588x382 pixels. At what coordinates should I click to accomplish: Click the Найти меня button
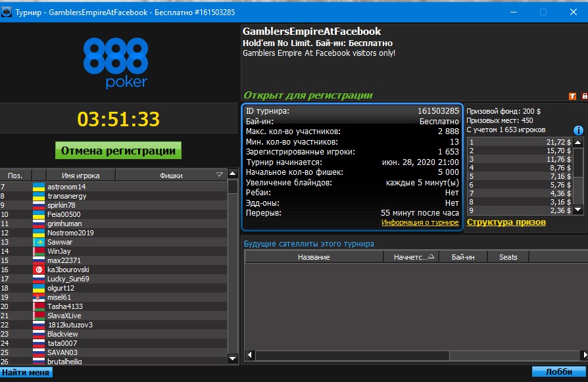point(26,372)
